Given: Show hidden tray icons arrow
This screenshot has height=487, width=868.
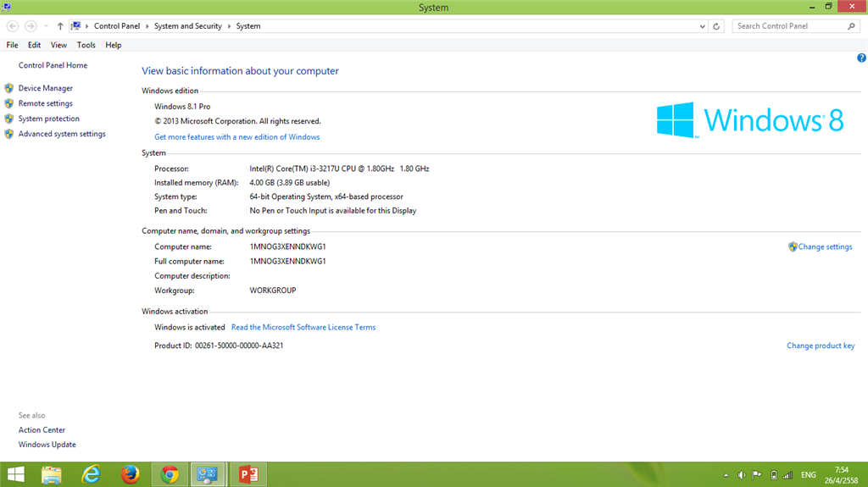Looking at the screenshot, I should coord(726,475).
